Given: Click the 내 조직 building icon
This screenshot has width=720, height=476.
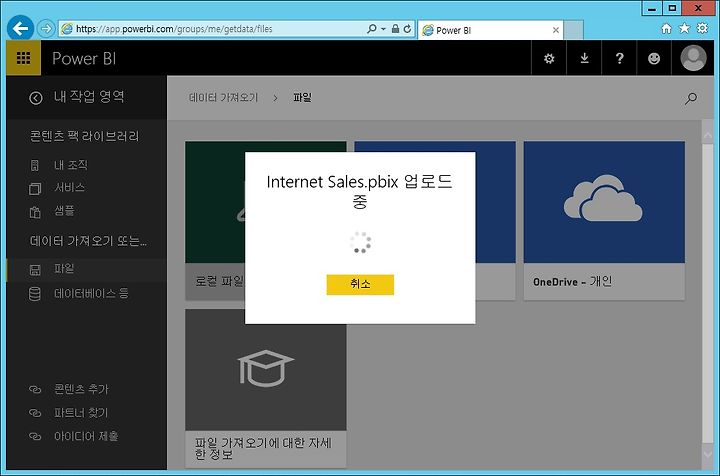Looking at the screenshot, I should (35, 165).
